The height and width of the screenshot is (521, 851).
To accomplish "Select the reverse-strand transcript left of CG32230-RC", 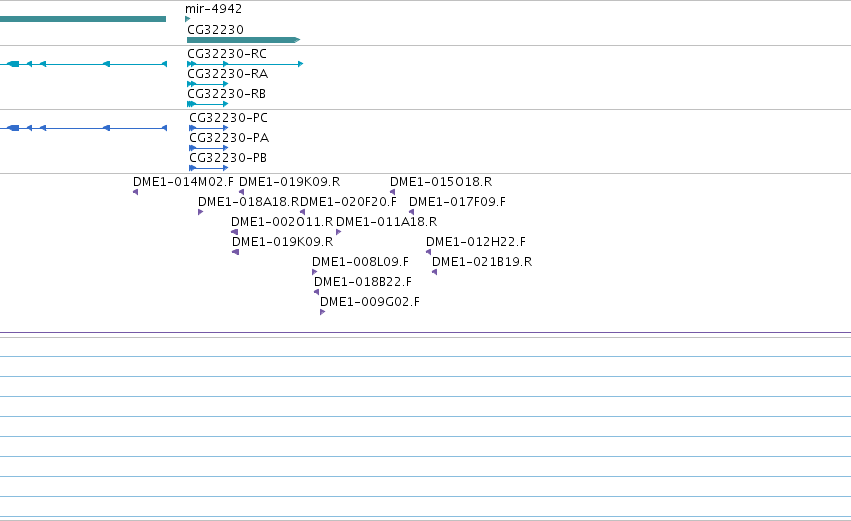I will pyautogui.click(x=84, y=64).
